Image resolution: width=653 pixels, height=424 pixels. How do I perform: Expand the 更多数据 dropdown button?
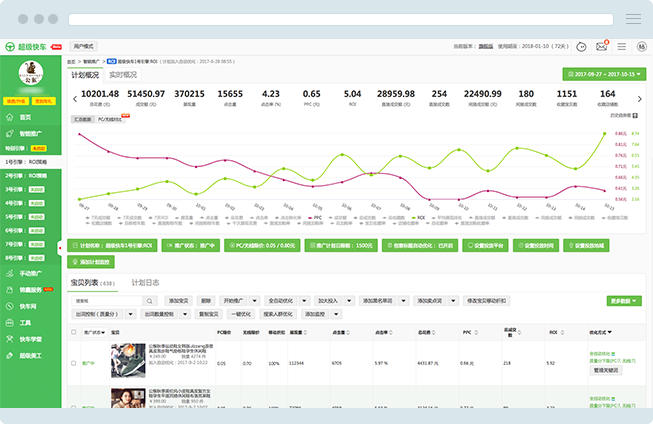[623, 300]
